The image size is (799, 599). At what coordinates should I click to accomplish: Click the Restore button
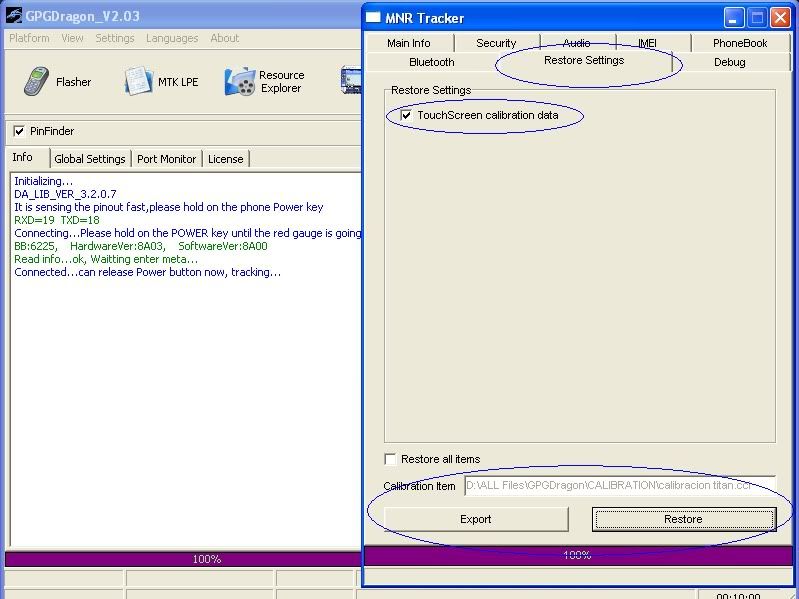click(684, 519)
